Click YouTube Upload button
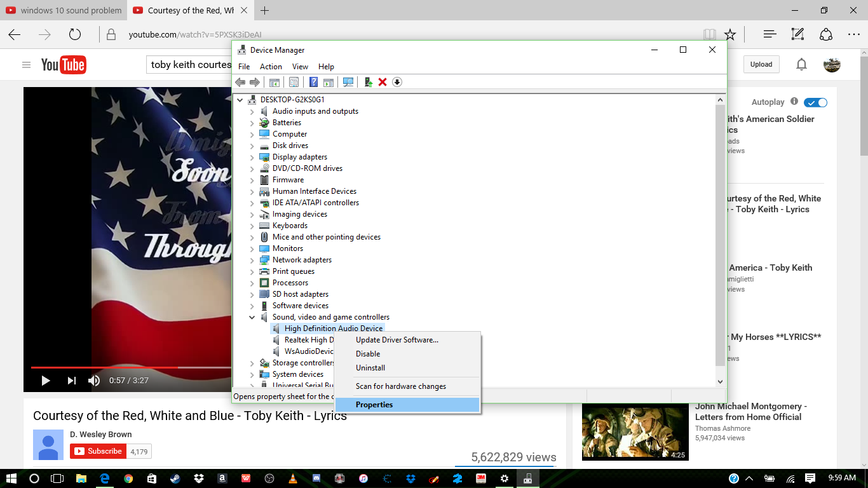Viewport: 868px width, 488px height. point(761,64)
